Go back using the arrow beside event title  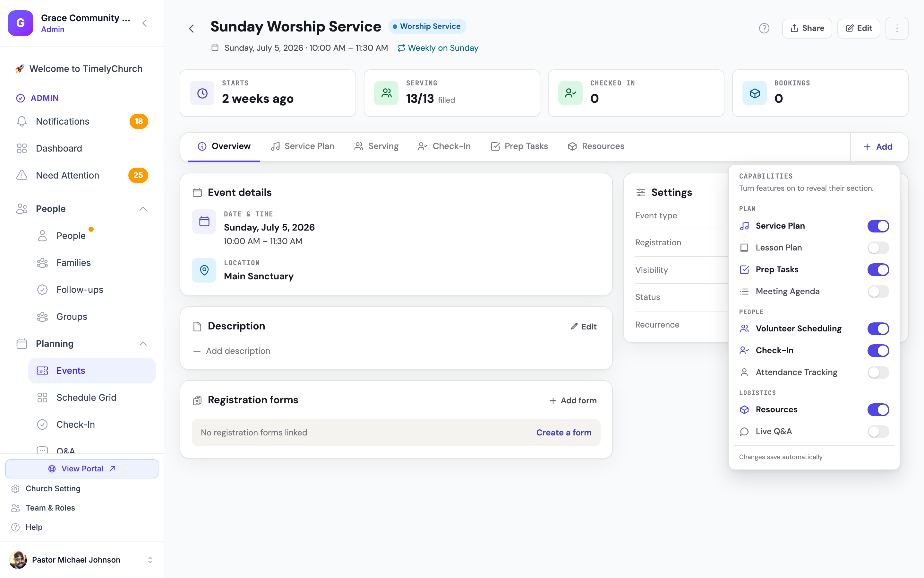[192, 29]
